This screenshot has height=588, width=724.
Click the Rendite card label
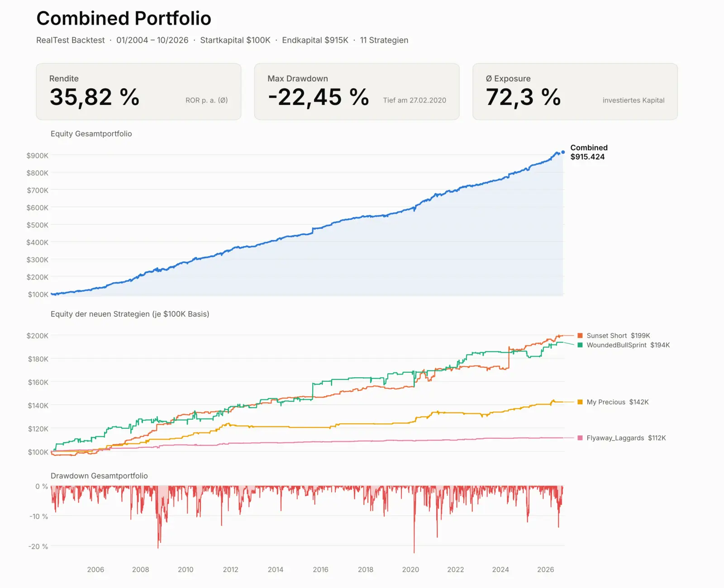64,79
